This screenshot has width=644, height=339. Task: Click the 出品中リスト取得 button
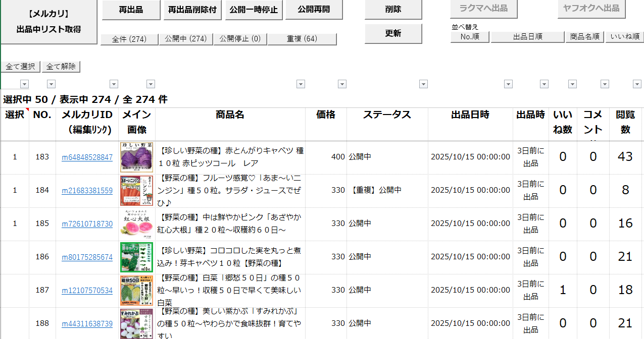[48, 22]
